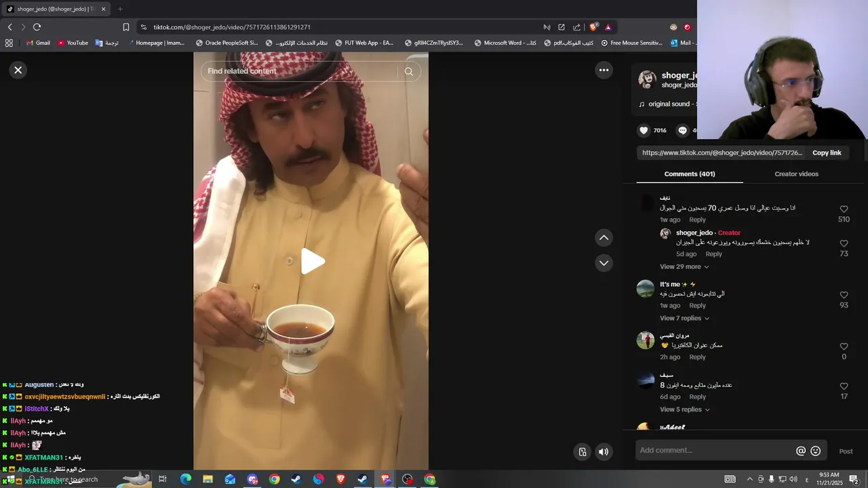Open the Gmail bookmark
The width and height of the screenshot is (868, 488).
click(38, 43)
